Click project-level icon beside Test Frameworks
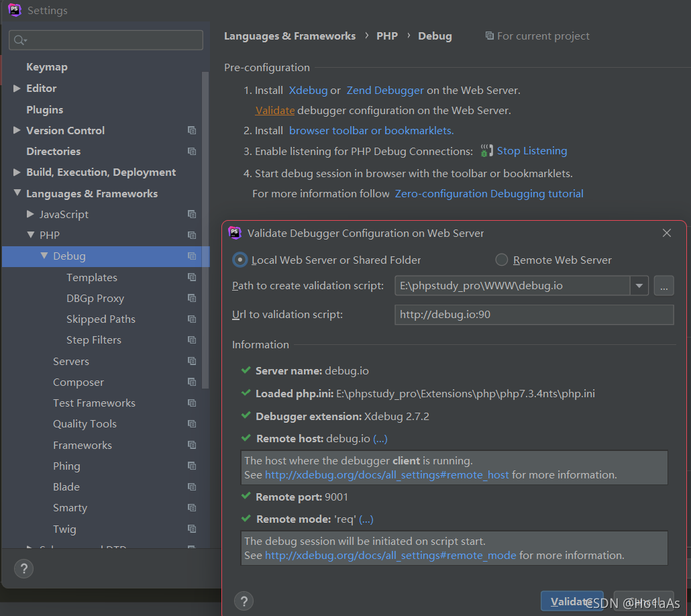The image size is (691, 616). coord(192,403)
